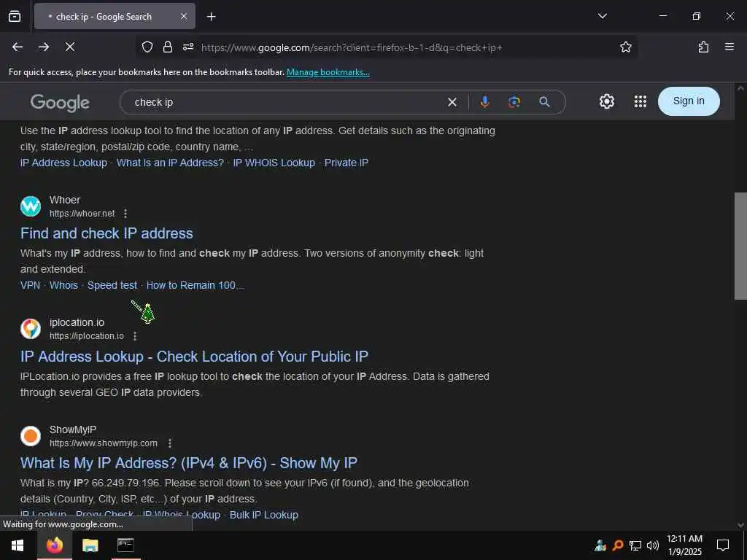Open 'Find and check IP address' result
The height and width of the screenshot is (560, 747).
point(107,233)
